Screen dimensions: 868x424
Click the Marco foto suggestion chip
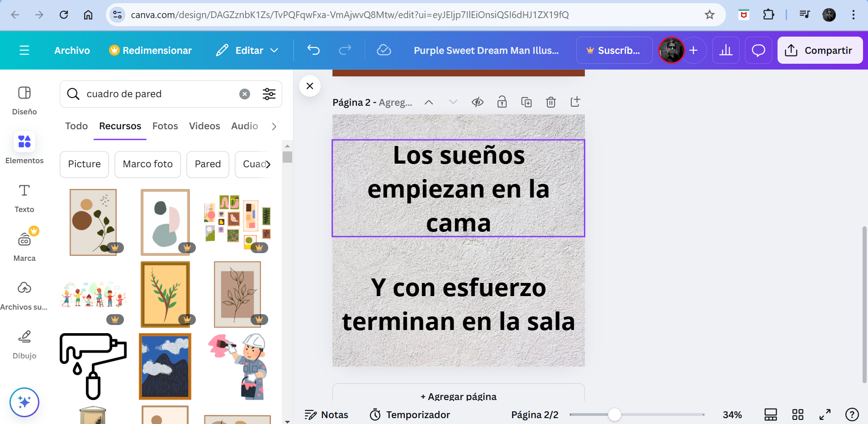[x=147, y=164]
